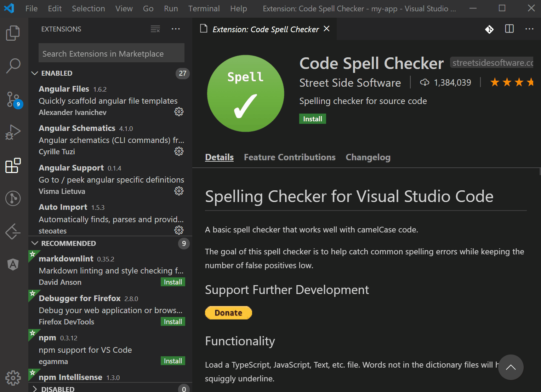Viewport: 541px width, 392px height.
Task: Open the Explorer view in activity bar
Action: 13,33
